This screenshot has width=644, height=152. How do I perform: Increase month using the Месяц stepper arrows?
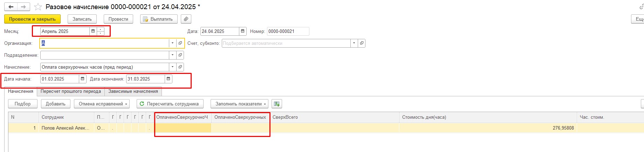(x=101, y=29)
